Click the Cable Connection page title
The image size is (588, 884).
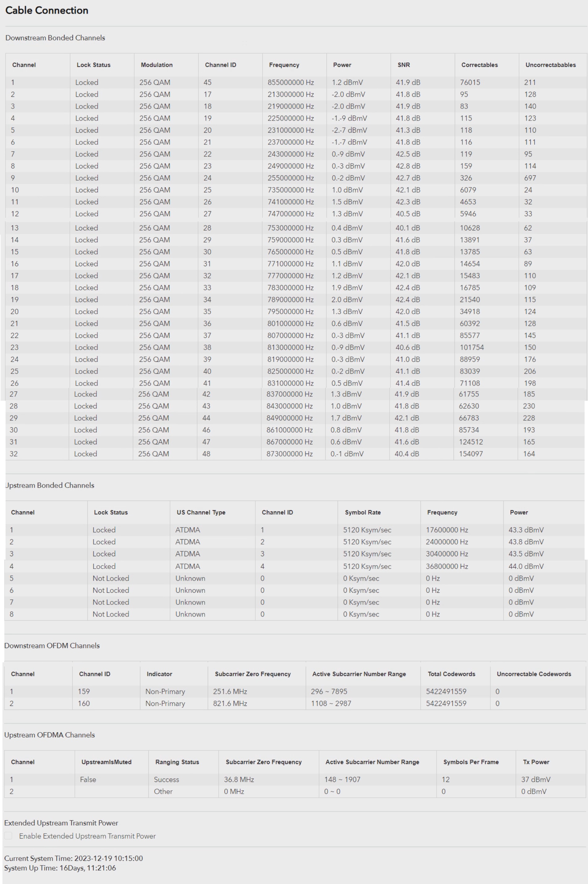point(46,11)
